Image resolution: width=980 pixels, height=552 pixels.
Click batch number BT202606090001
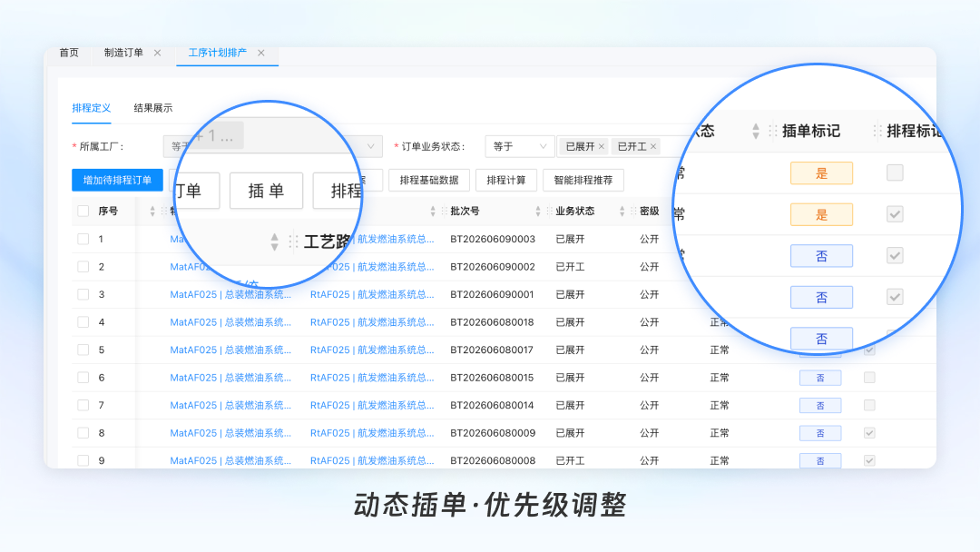(492, 294)
